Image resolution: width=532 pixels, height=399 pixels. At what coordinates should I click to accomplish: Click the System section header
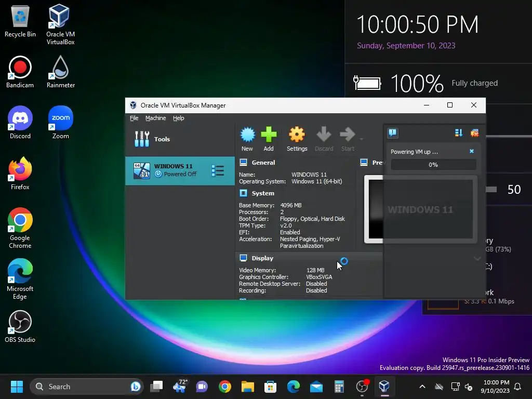tap(262, 193)
